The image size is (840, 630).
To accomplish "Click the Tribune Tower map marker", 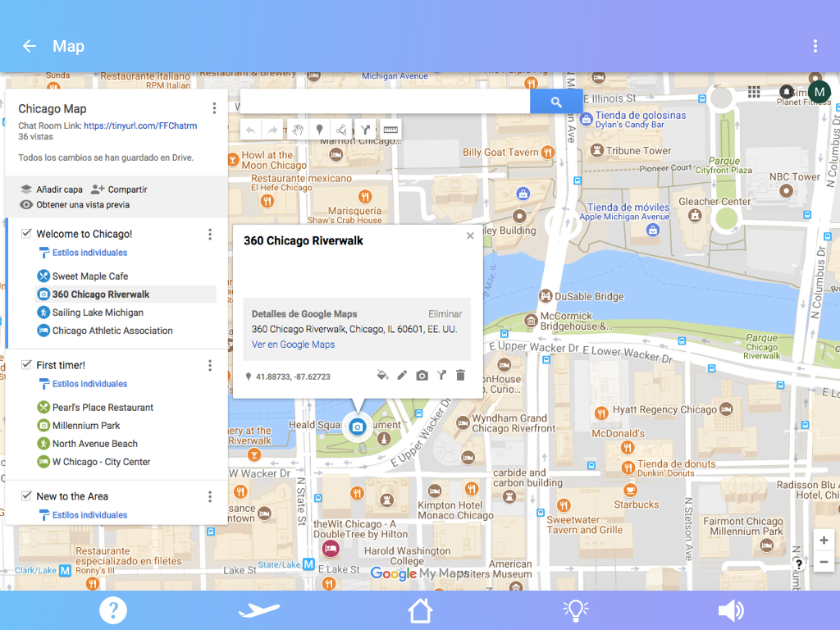I will (x=597, y=151).
